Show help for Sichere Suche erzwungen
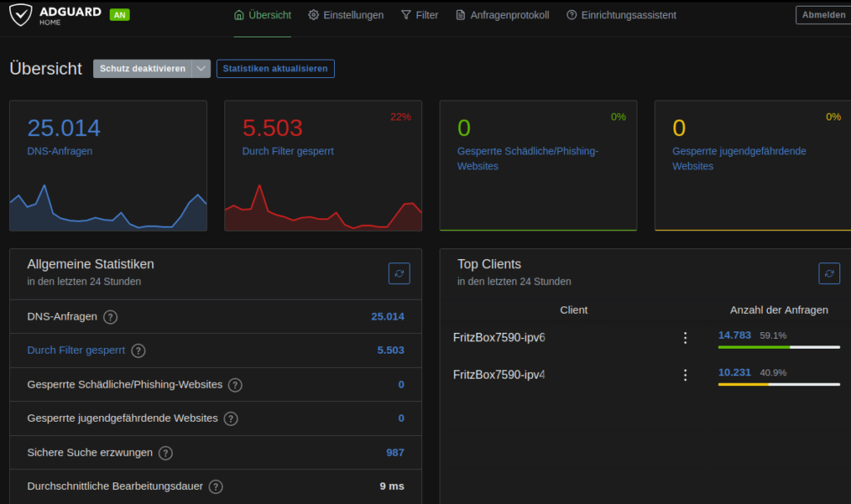The height and width of the screenshot is (504, 851). click(x=165, y=453)
